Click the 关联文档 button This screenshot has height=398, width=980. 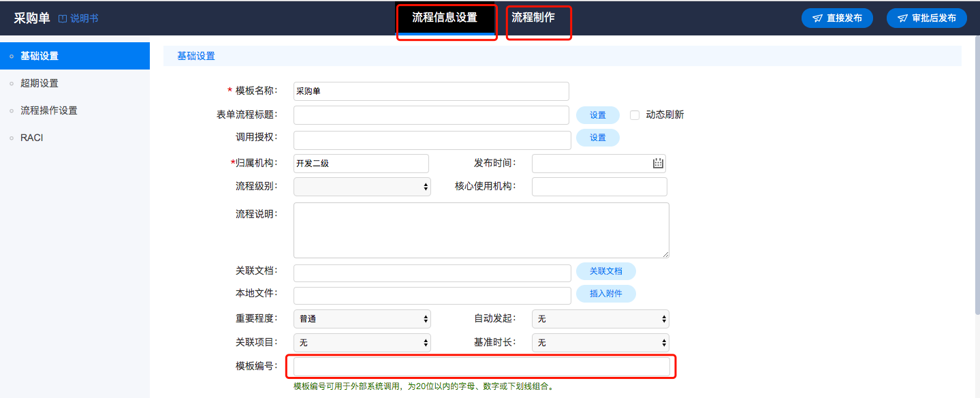pyautogui.click(x=606, y=271)
